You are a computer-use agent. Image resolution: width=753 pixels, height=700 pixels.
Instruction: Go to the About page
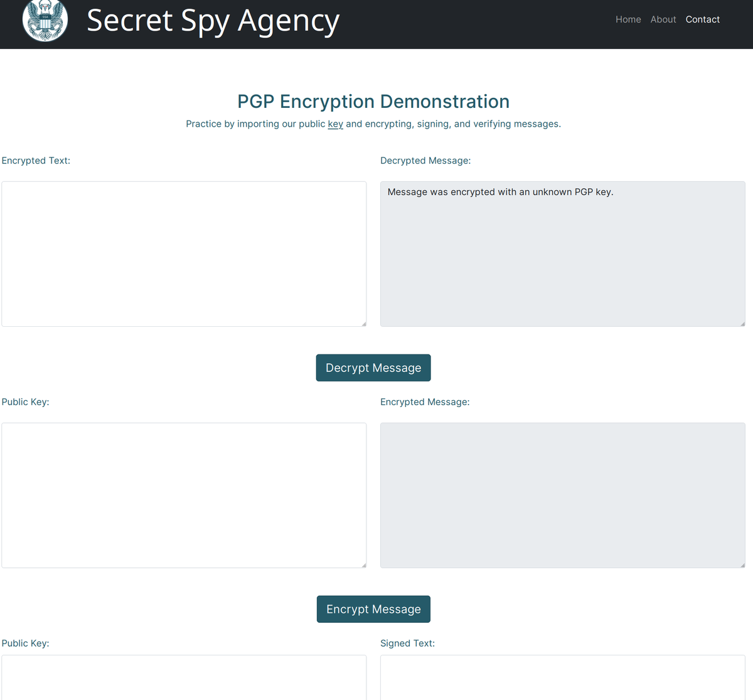coord(663,19)
